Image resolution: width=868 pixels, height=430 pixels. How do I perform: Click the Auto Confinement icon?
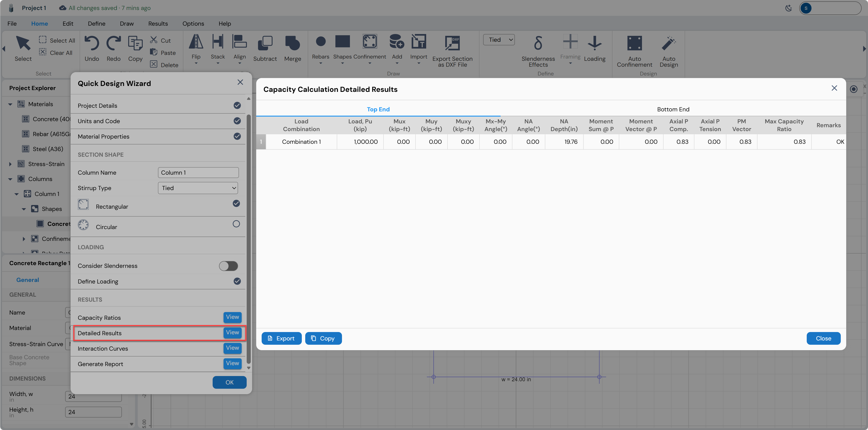coord(634,44)
